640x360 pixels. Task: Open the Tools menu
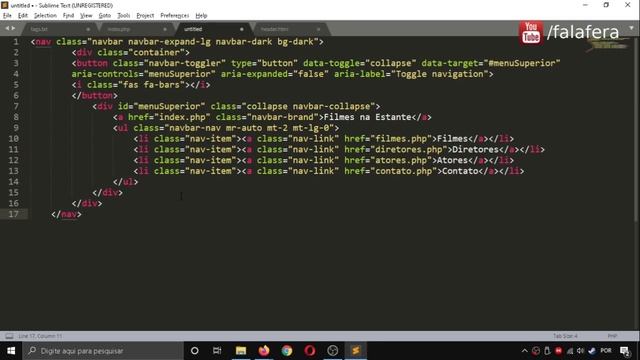124,16
